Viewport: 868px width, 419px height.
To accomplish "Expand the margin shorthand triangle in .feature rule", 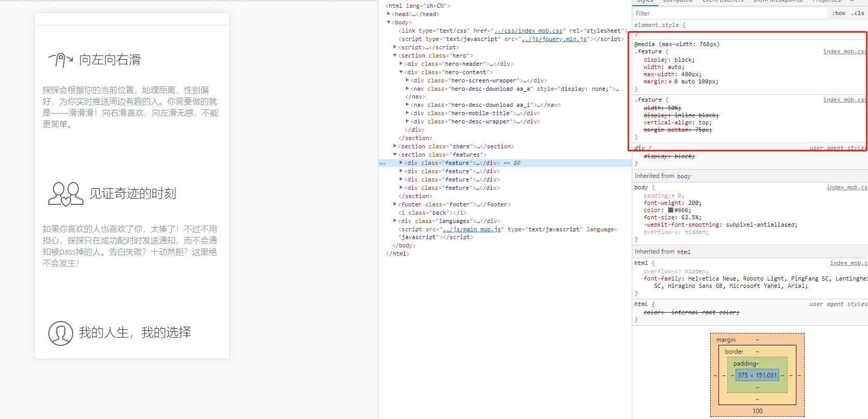I will (x=670, y=82).
